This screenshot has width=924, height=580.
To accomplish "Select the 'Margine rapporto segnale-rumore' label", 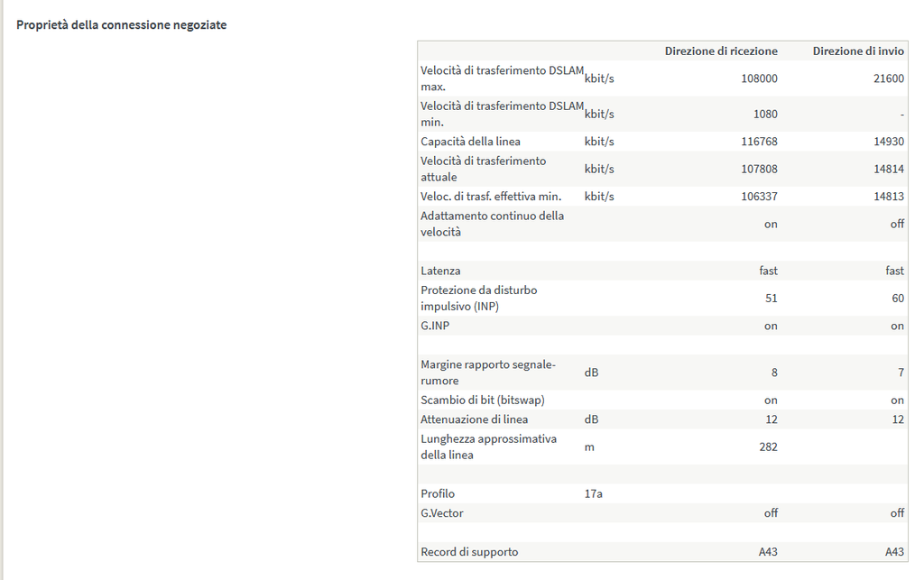I will [488, 373].
